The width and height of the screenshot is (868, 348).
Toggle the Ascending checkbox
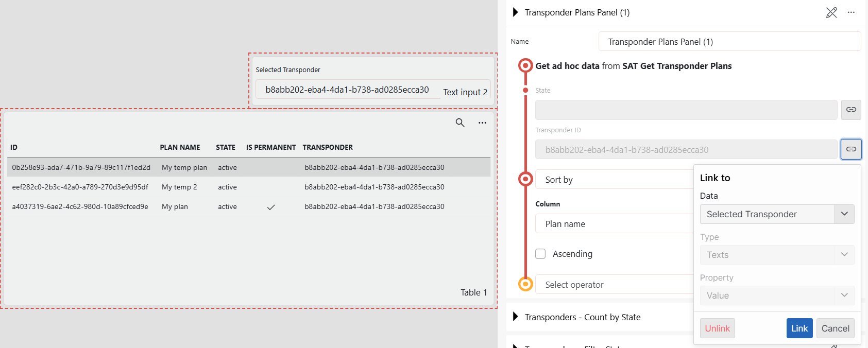540,254
